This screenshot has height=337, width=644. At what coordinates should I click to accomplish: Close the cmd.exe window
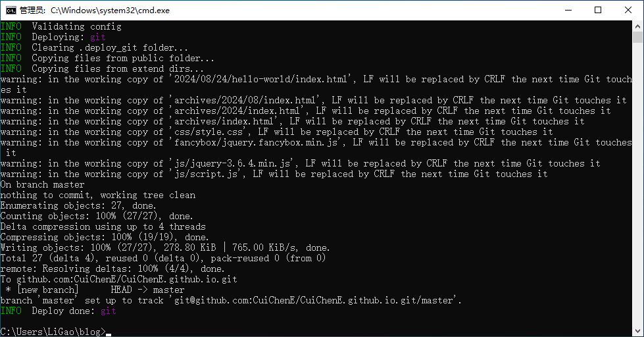(x=628, y=11)
